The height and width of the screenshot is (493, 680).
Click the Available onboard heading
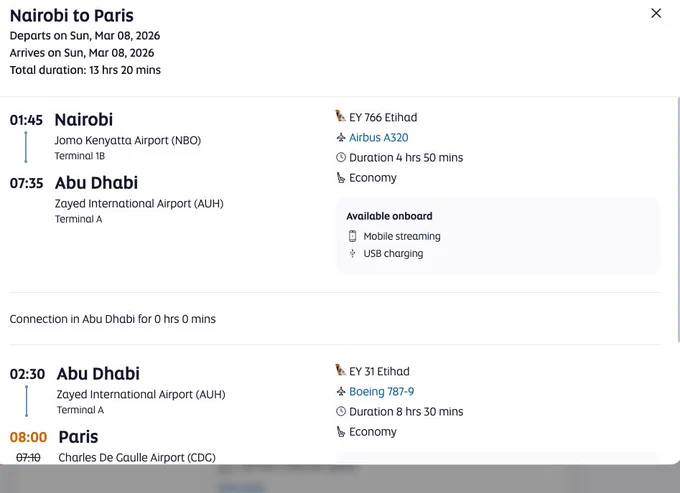(x=389, y=216)
